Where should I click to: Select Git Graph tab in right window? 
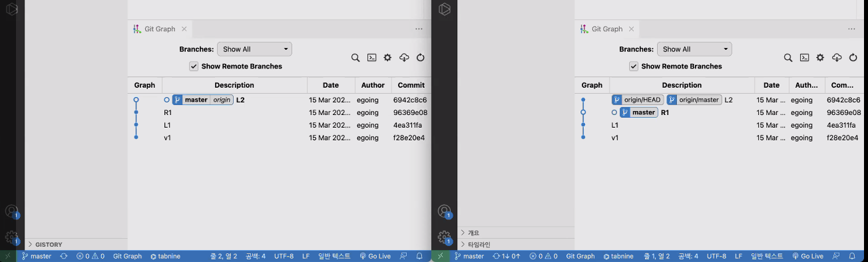pyautogui.click(x=607, y=29)
